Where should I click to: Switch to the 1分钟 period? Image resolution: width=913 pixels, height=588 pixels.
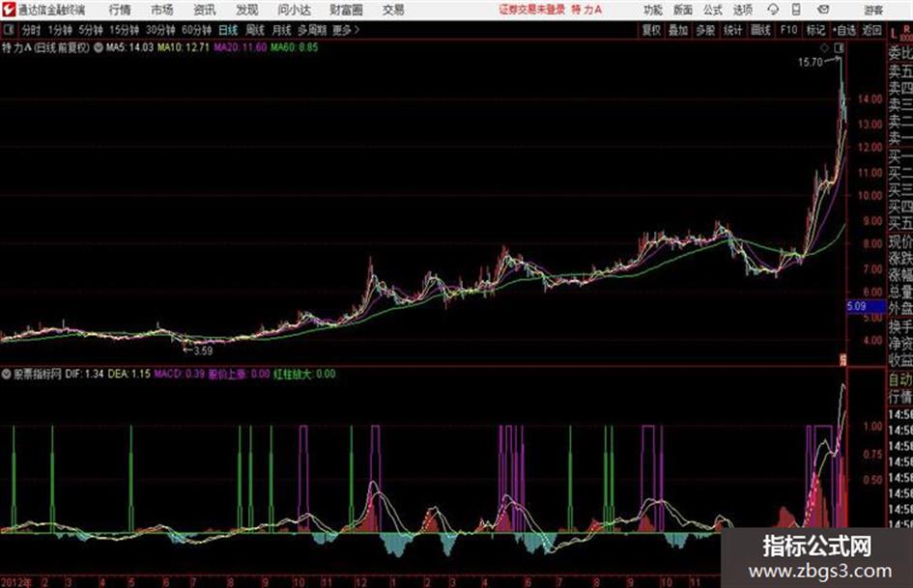(x=59, y=30)
